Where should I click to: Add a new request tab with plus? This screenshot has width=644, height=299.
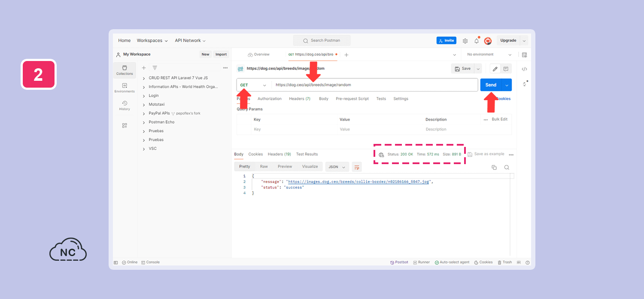click(x=346, y=55)
